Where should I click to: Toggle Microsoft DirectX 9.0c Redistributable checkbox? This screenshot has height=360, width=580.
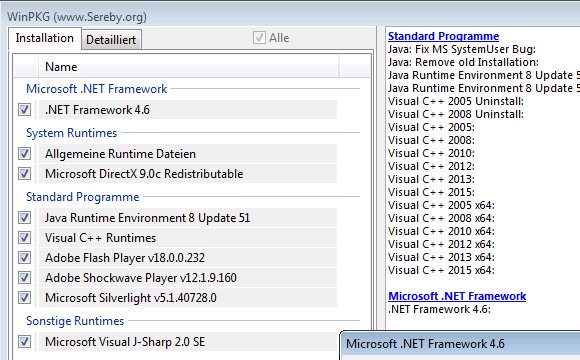point(24,174)
